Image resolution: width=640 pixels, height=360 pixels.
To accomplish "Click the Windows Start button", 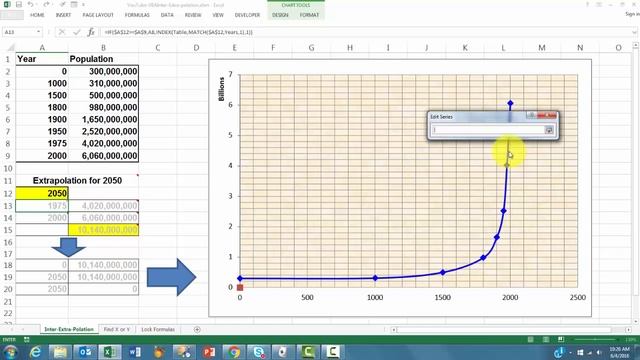I will tap(10, 352).
